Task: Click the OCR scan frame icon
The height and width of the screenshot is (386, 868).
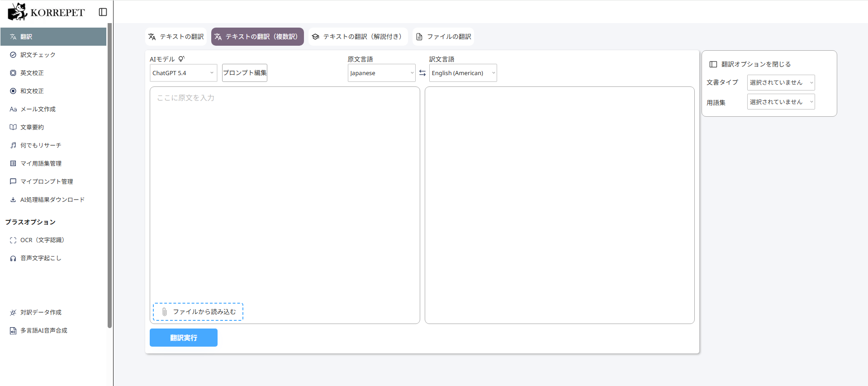Action: [x=13, y=240]
